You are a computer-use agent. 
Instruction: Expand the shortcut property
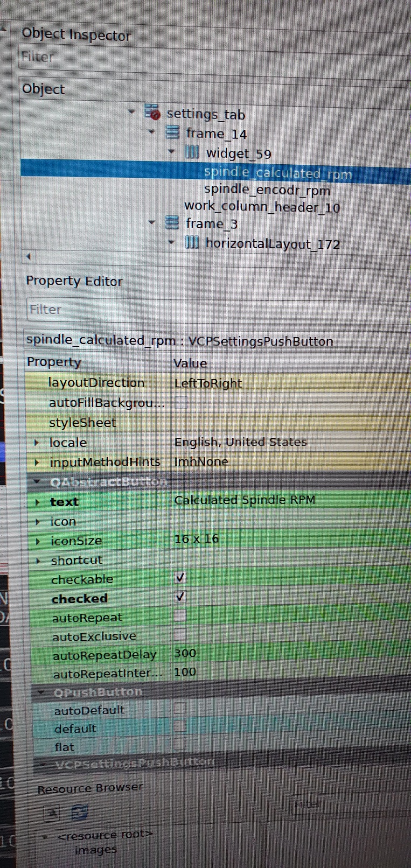click(38, 561)
